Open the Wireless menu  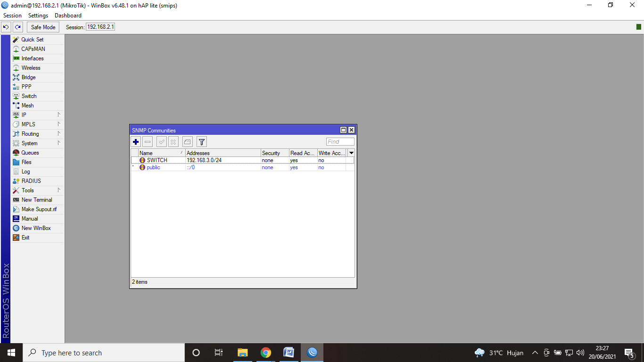click(37, 68)
